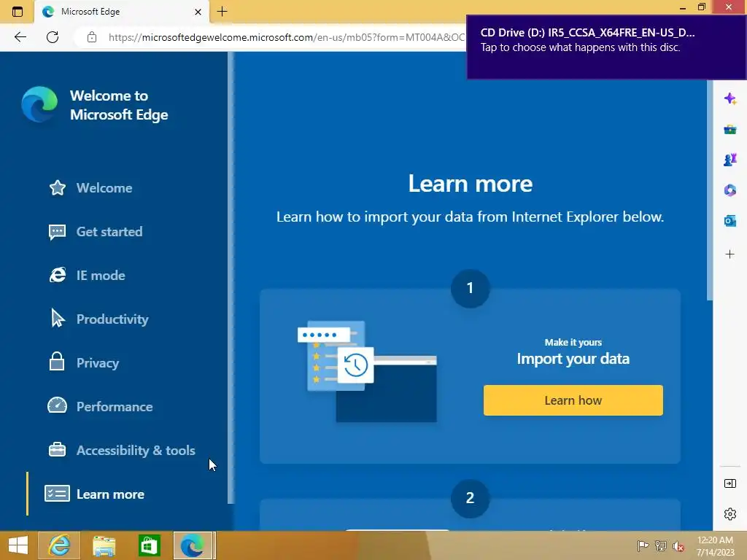Go to the Welcome section
The width and height of the screenshot is (747, 560).
[104, 188]
